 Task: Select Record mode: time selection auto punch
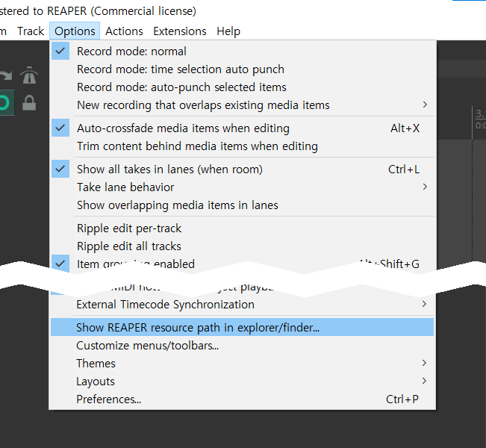pyautogui.click(x=243, y=69)
